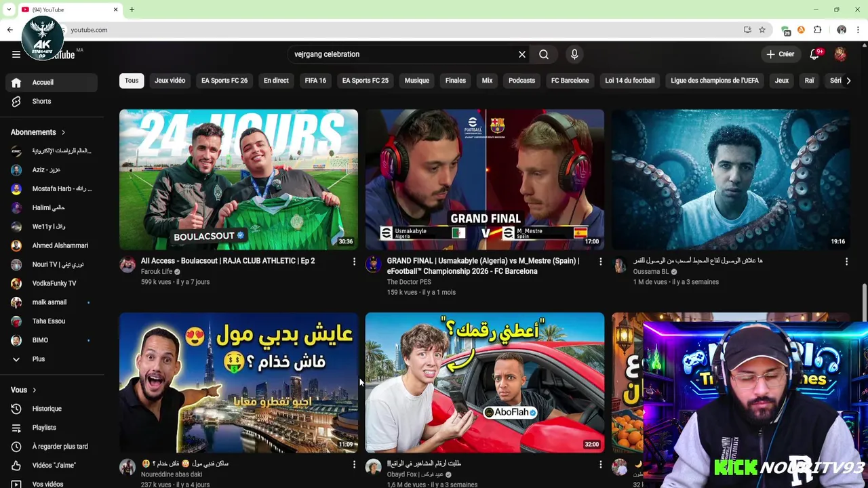Open options menu for Noureddine abas daki video
Viewport: 868px width, 488px height.
tap(354, 464)
